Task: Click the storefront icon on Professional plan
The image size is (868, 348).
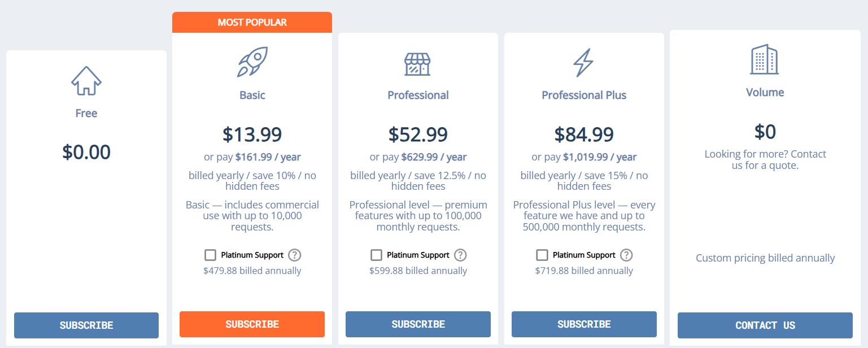Action: click(417, 64)
